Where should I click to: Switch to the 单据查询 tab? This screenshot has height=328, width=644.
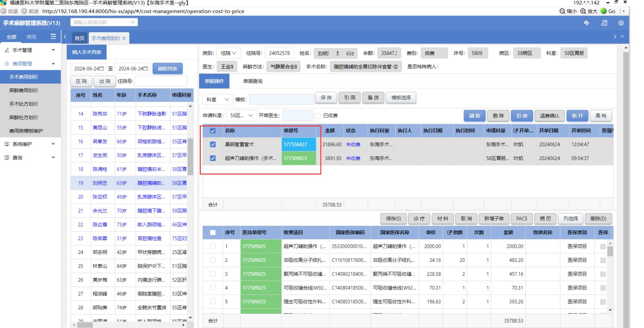[x=252, y=81]
